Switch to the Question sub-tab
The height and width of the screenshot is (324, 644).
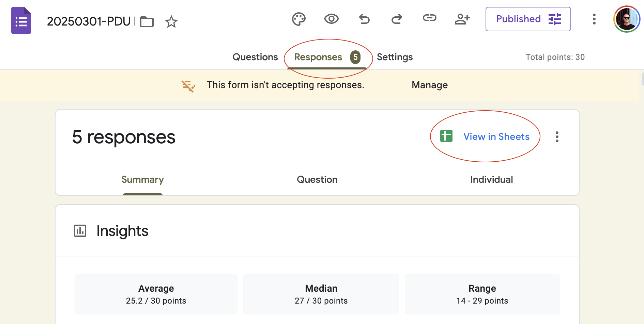(x=317, y=179)
